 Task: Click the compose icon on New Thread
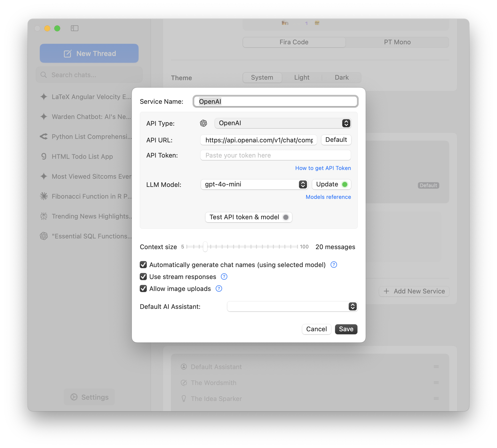[68, 54]
